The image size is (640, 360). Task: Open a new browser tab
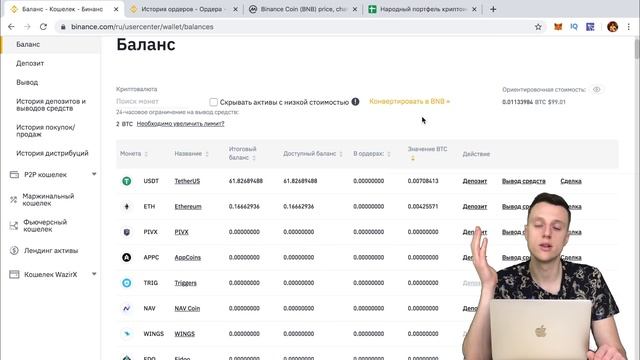coord(493,9)
